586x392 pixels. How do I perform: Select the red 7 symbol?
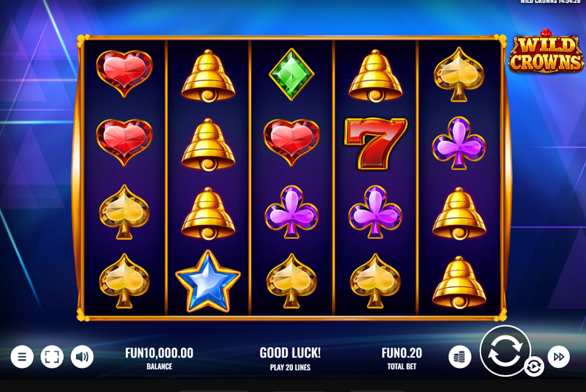(375, 144)
